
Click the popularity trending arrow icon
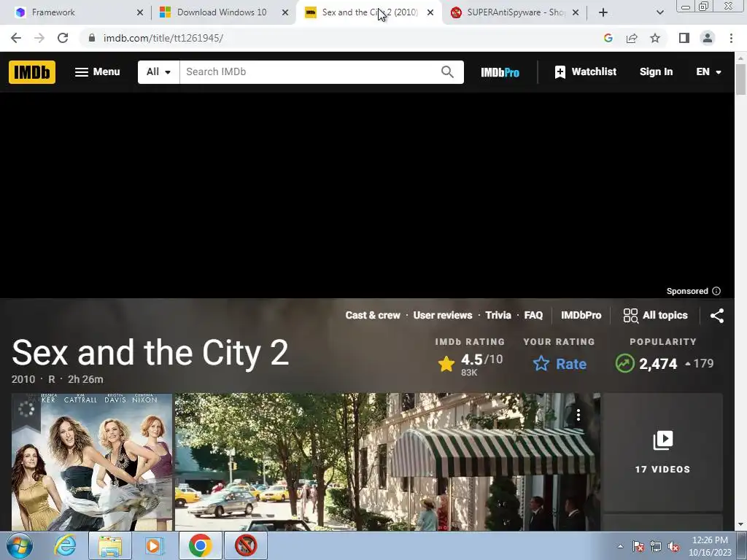624,363
